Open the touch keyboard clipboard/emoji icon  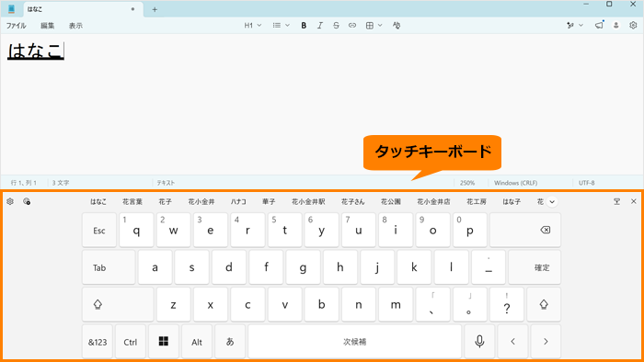[x=27, y=201]
